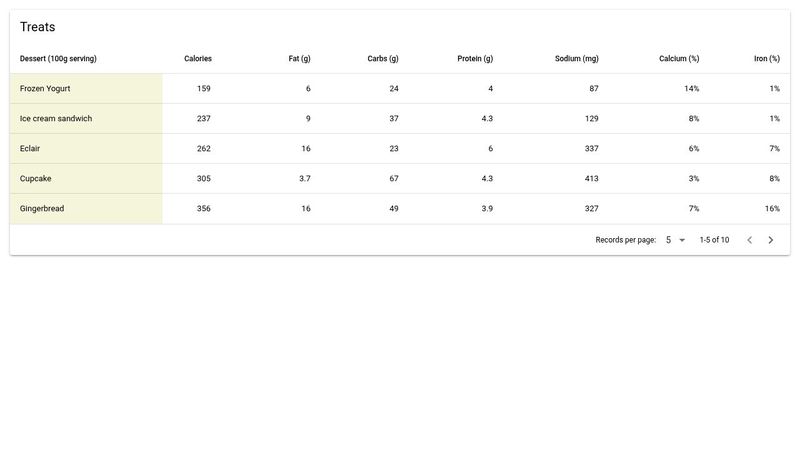800x450 pixels.
Task: Sort by the Calcium (%) column header
Action: [679, 59]
